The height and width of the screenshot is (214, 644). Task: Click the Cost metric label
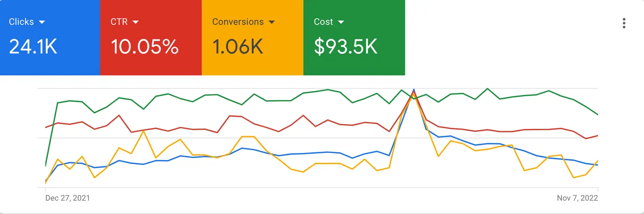tap(323, 21)
